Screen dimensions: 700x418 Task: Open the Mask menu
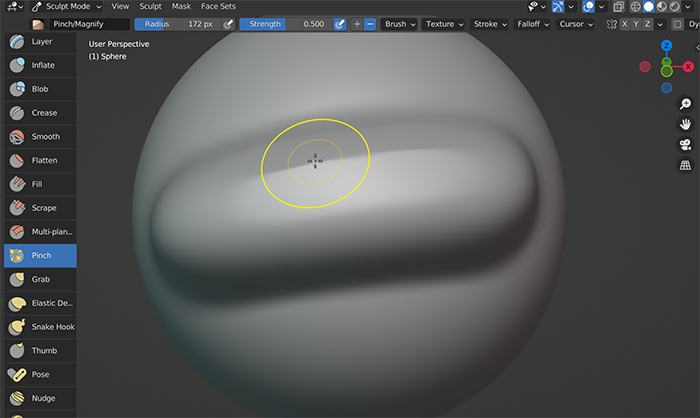point(181,6)
